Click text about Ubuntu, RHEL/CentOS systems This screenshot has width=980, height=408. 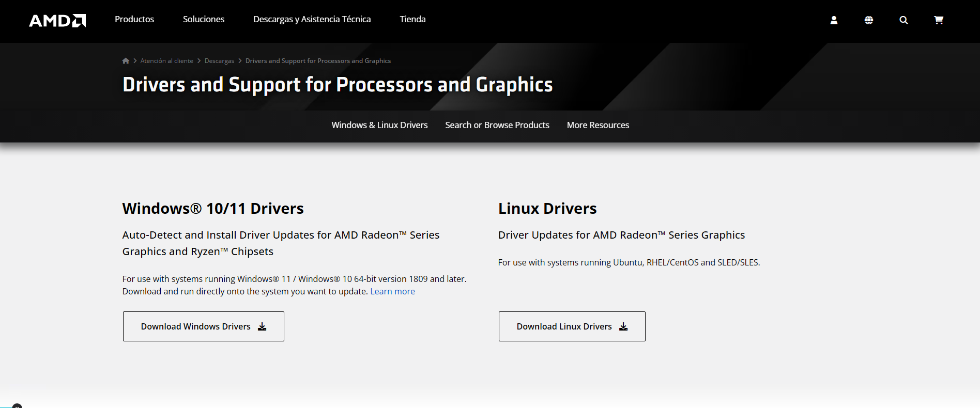(x=629, y=262)
